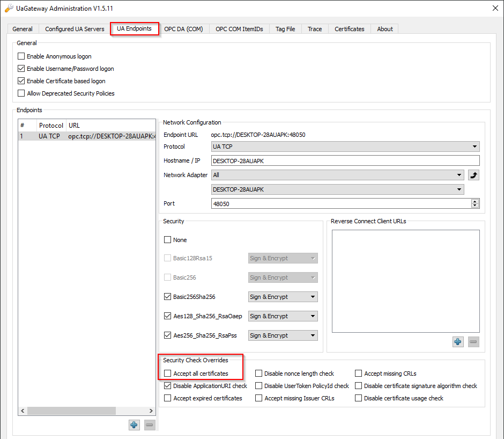Click the Protocol column header
504x439 pixels.
[x=51, y=126]
